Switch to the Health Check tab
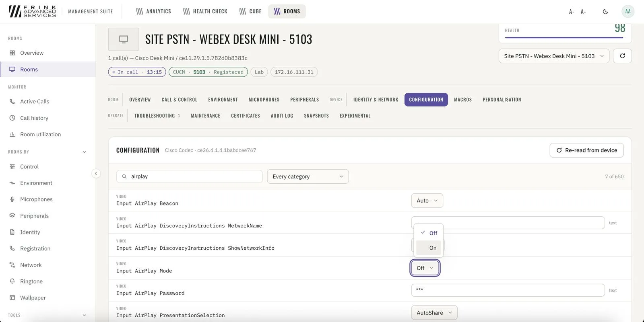This screenshot has height=322, width=644. (x=205, y=11)
